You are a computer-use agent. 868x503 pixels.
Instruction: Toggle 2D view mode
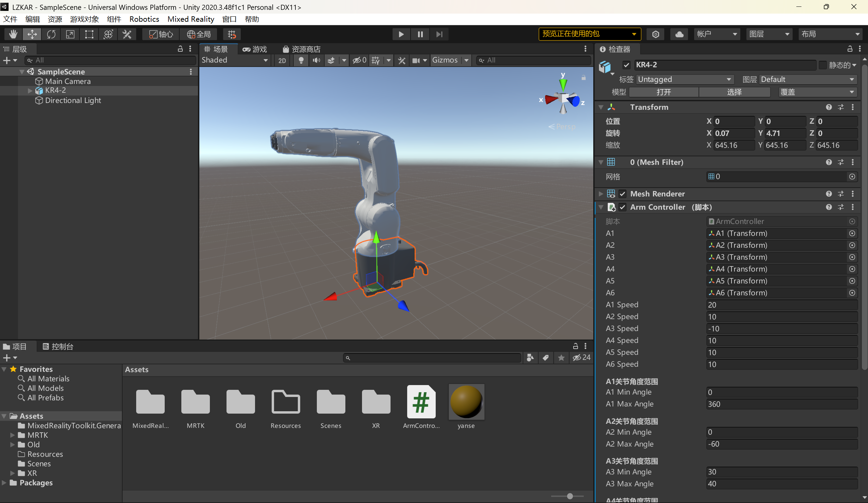click(282, 60)
